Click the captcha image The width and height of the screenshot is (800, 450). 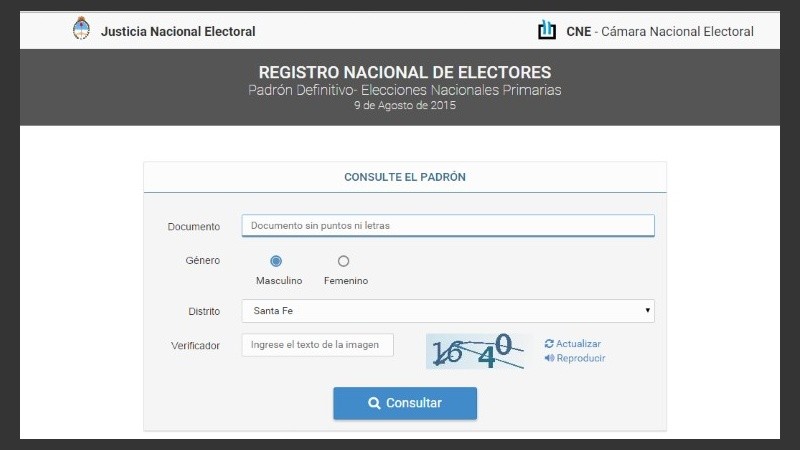point(476,351)
